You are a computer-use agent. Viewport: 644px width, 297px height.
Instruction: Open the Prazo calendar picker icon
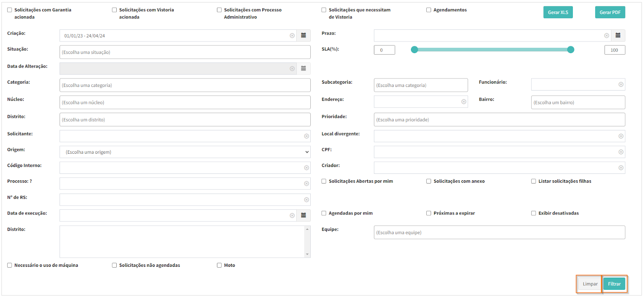[618, 36]
